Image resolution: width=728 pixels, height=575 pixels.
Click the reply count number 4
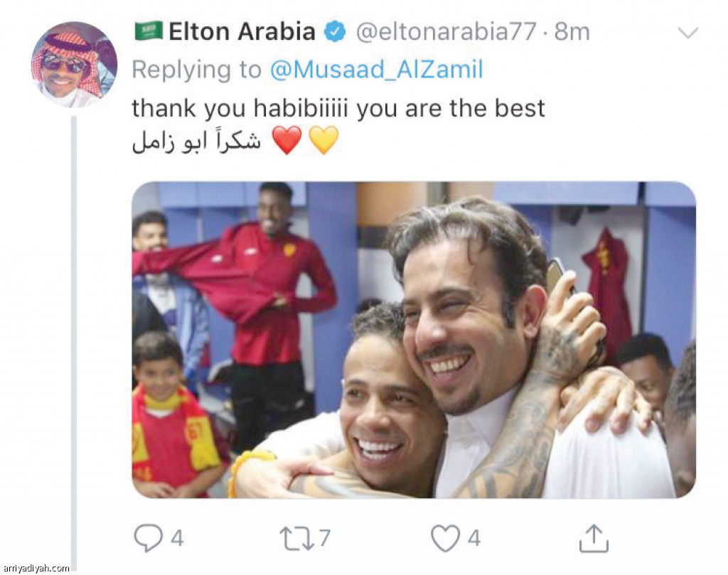tap(177, 538)
